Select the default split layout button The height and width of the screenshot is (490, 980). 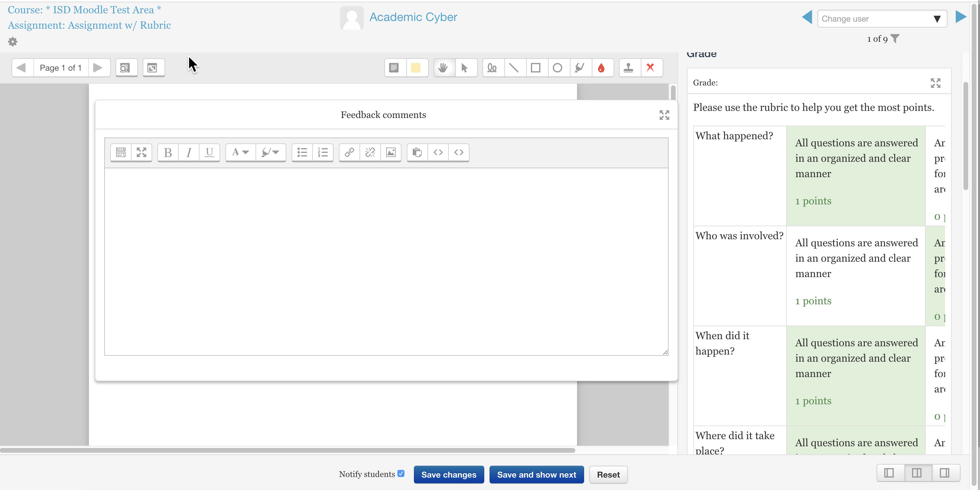917,473
